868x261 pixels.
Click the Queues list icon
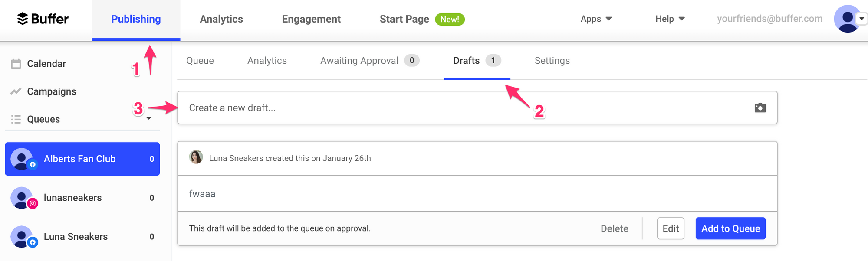pyautogui.click(x=16, y=119)
